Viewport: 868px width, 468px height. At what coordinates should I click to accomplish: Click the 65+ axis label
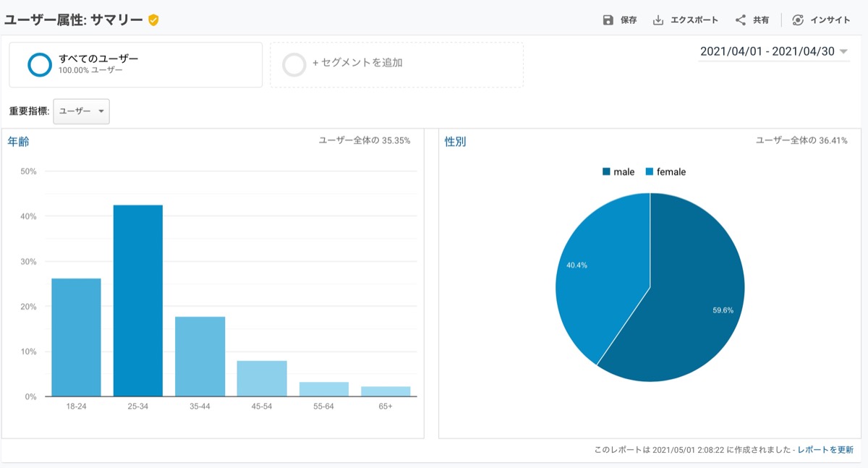pos(386,407)
